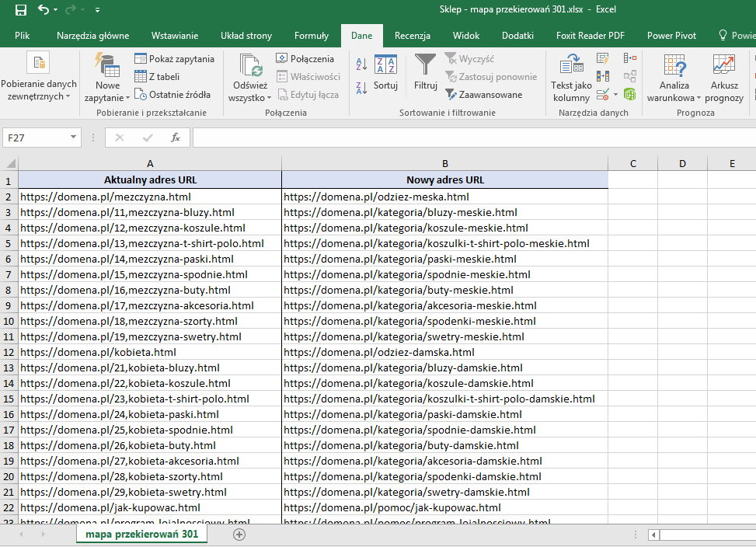
Task: Sort ascending with the A-Z icon
Action: pyautogui.click(x=361, y=64)
